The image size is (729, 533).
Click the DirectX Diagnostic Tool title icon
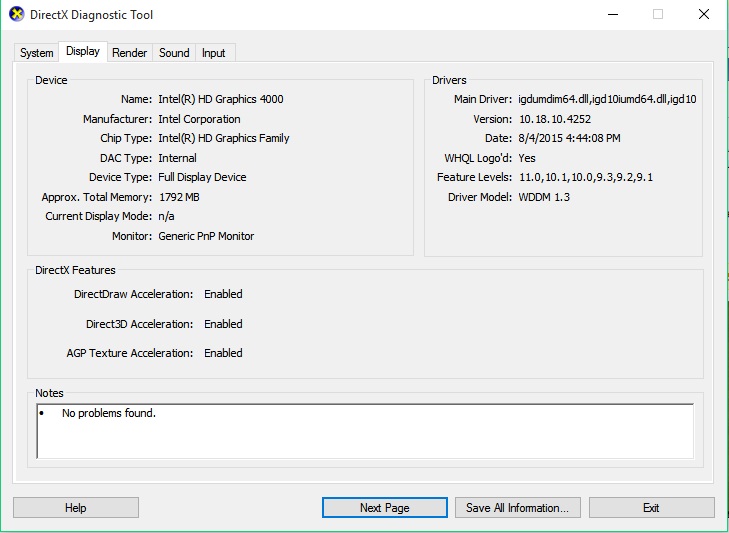click(x=16, y=14)
